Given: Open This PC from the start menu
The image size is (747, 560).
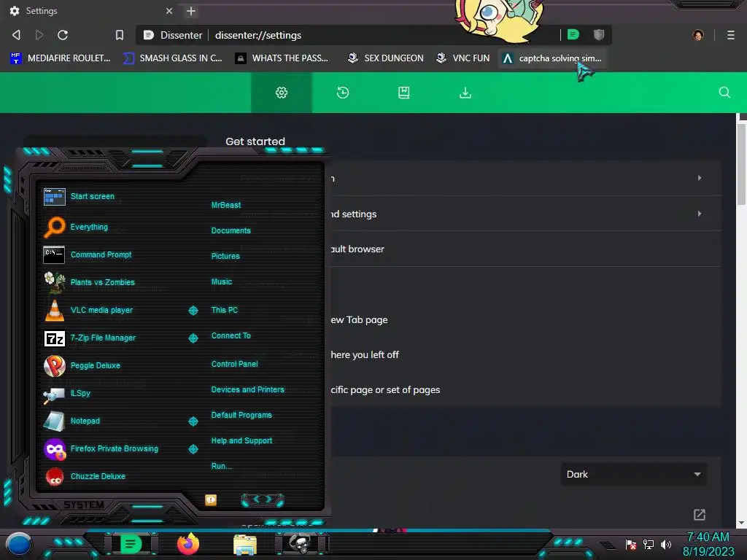Looking at the screenshot, I should pos(225,310).
